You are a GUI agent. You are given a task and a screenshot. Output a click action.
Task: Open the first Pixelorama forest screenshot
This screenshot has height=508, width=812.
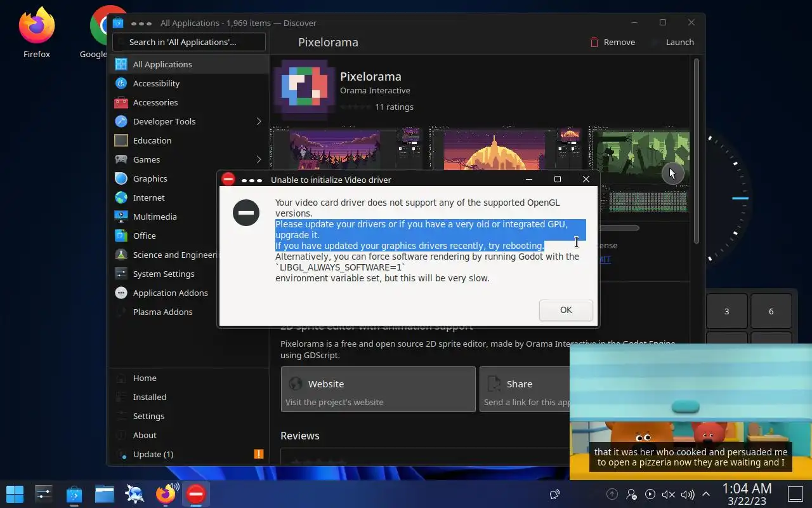[x=348, y=149]
